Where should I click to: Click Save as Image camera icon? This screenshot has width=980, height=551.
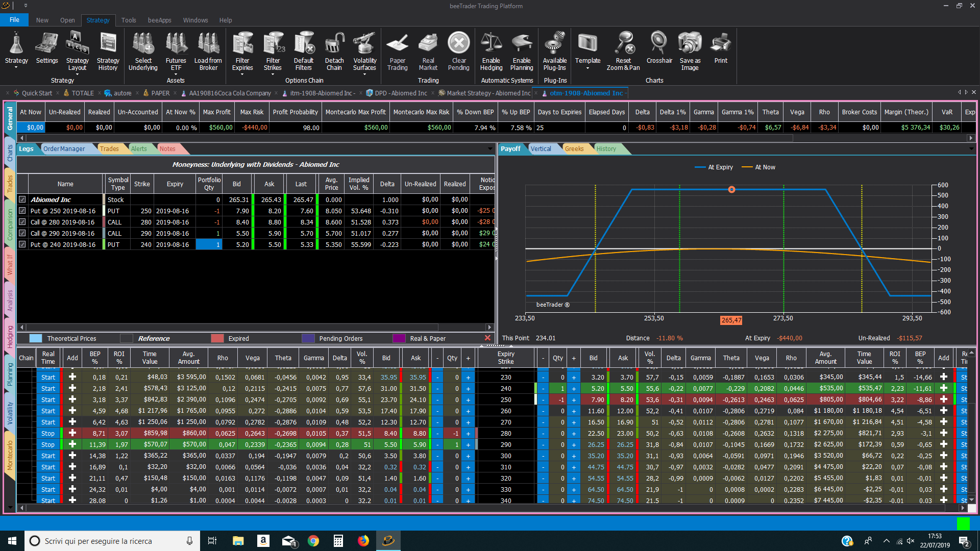pyautogui.click(x=690, y=52)
